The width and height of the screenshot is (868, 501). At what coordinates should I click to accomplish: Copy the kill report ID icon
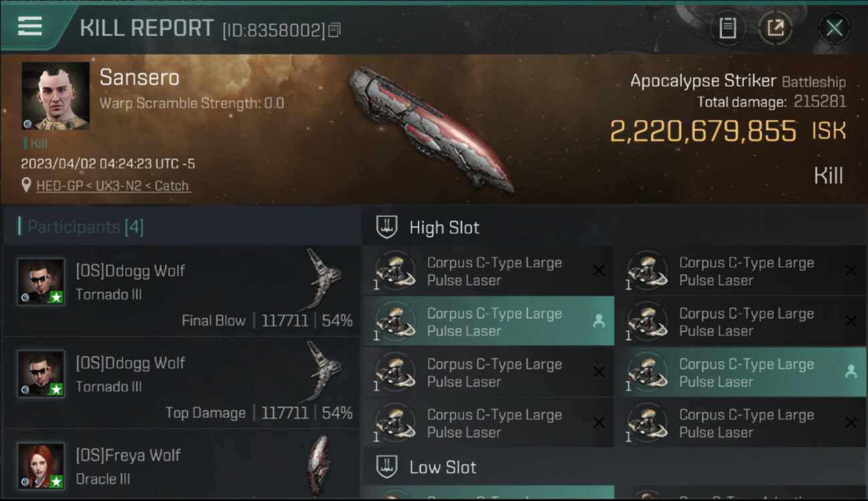[335, 29]
